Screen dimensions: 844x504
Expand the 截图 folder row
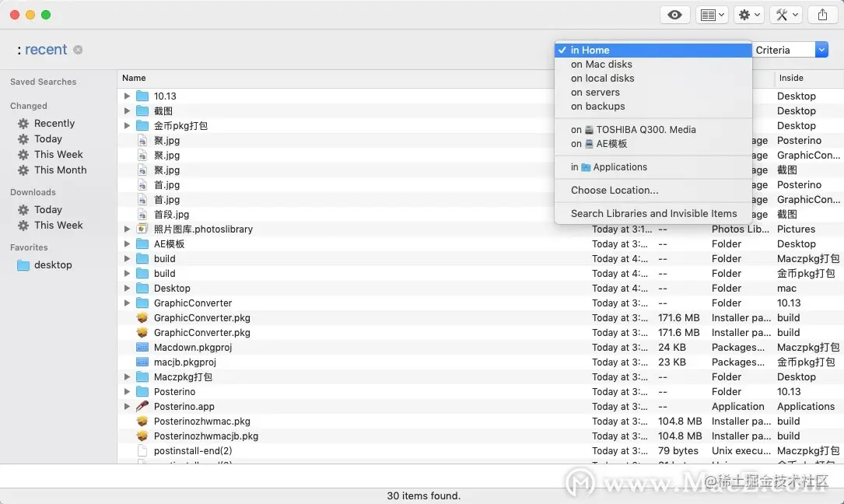point(127,111)
